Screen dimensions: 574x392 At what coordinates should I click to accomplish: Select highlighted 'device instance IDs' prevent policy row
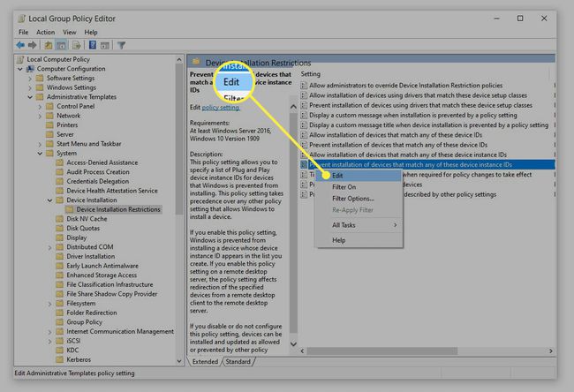[427, 165]
